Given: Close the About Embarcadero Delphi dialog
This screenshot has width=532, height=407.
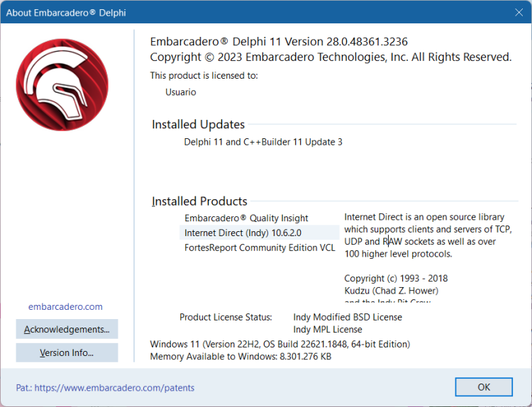Looking at the screenshot, I should point(519,13).
